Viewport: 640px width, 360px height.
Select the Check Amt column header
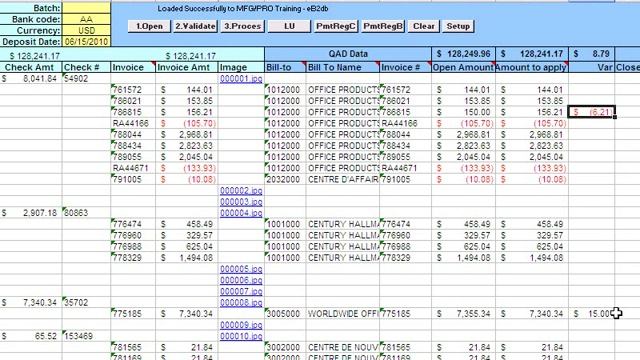(31, 67)
